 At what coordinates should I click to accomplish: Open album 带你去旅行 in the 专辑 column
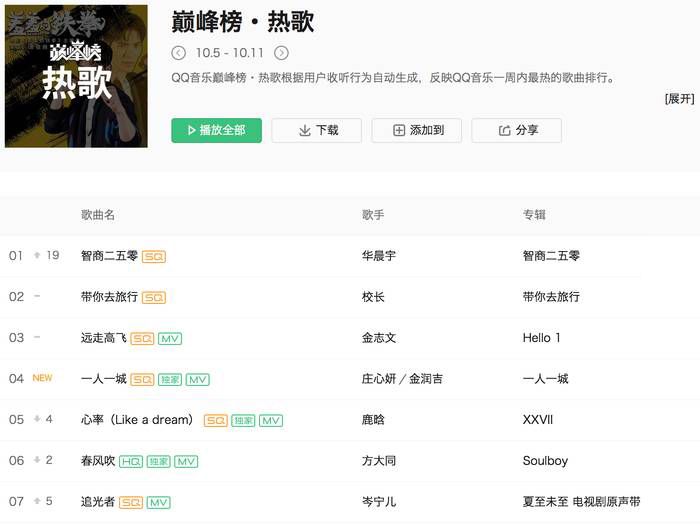click(551, 297)
